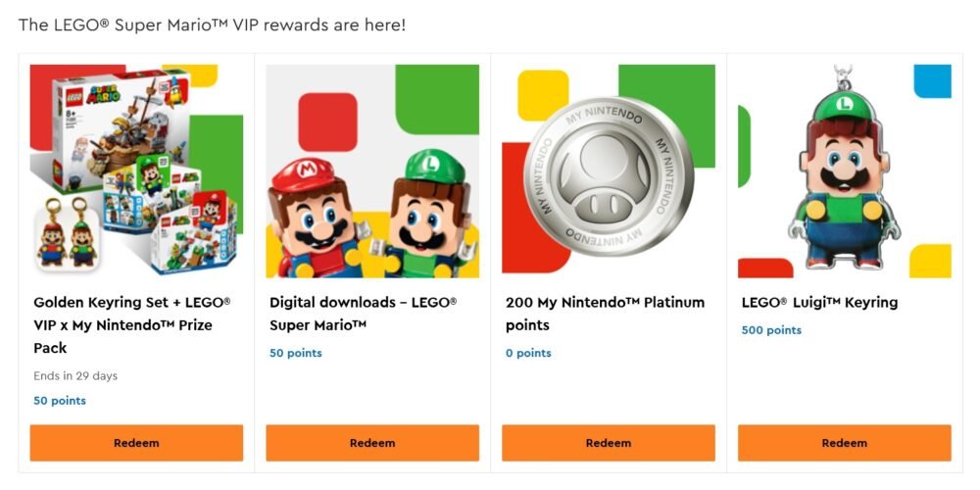Click the 50 points label under Digital downloads
The height and width of the screenshot is (490, 980).
pyautogui.click(x=296, y=353)
